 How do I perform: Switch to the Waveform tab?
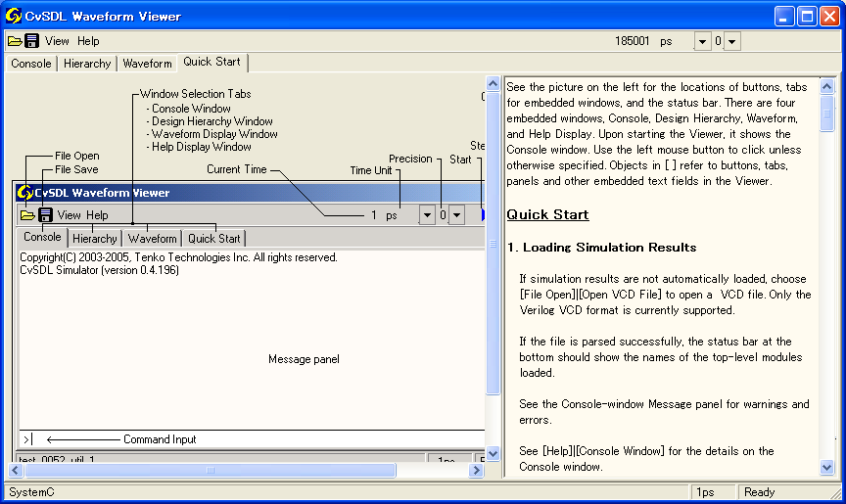(147, 64)
